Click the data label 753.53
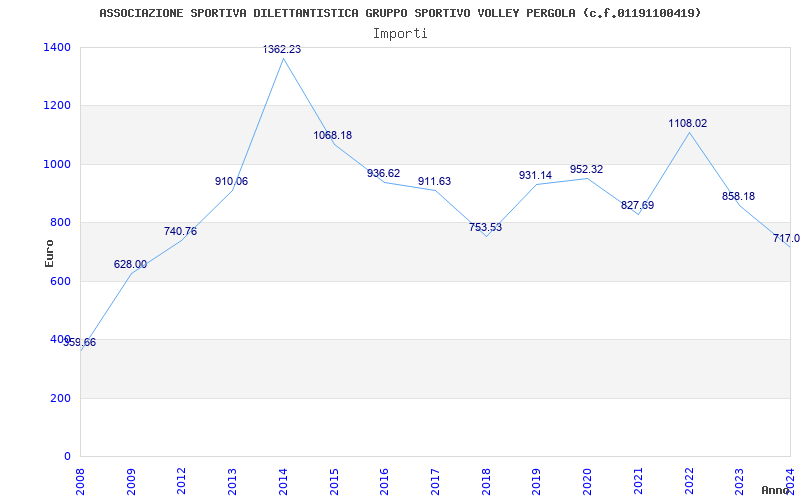The width and height of the screenshot is (800, 500). pyautogui.click(x=485, y=227)
